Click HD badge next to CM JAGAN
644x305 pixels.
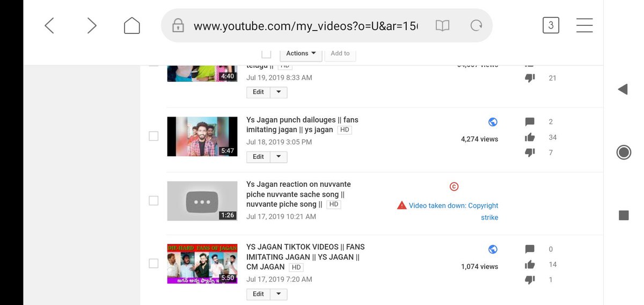pos(296,267)
